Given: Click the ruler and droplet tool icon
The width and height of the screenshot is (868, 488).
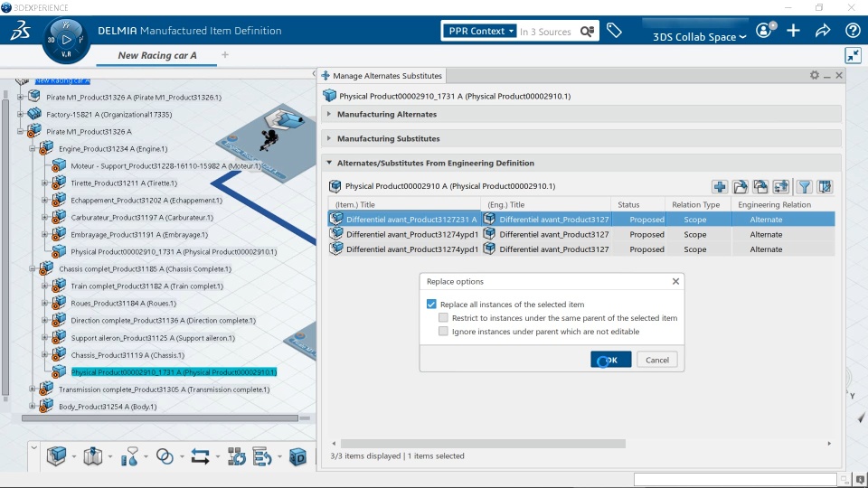Looking at the screenshot, I should [x=129, y=455].
